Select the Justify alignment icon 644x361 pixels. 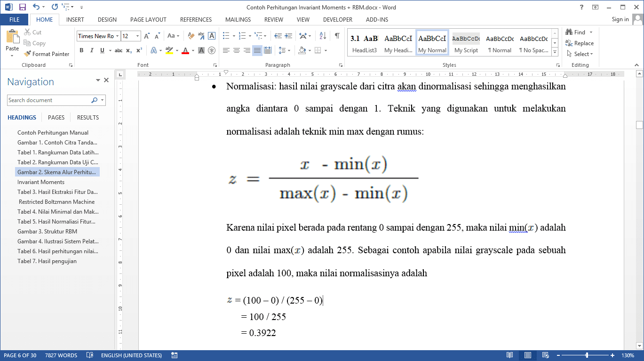coord(257,50)
